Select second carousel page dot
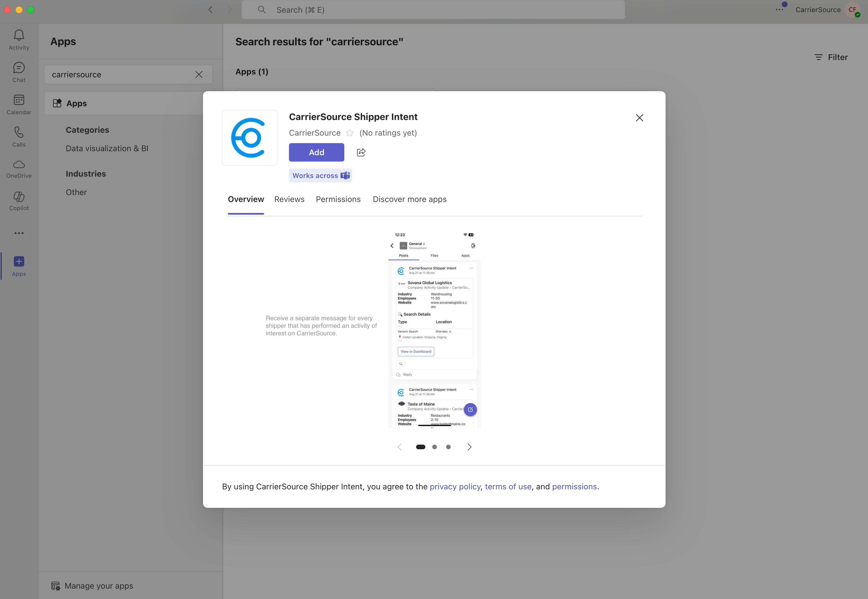The image size is (868, 599). (434, 447)
